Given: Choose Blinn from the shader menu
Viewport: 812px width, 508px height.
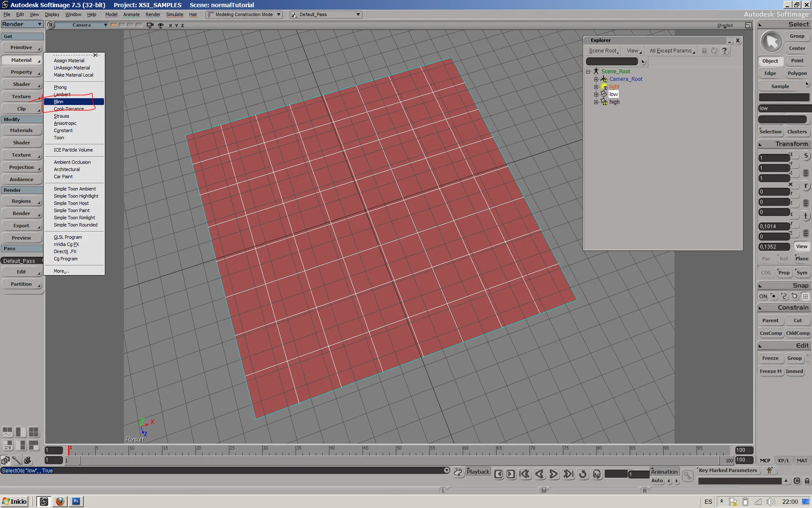Looking at the screenshot, I should tap(58, 102).
